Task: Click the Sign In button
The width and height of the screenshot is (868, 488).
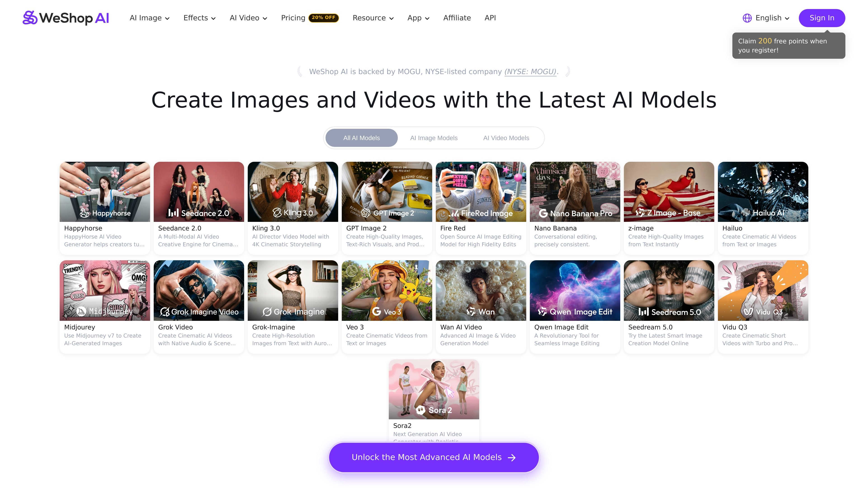Action: 822,18
